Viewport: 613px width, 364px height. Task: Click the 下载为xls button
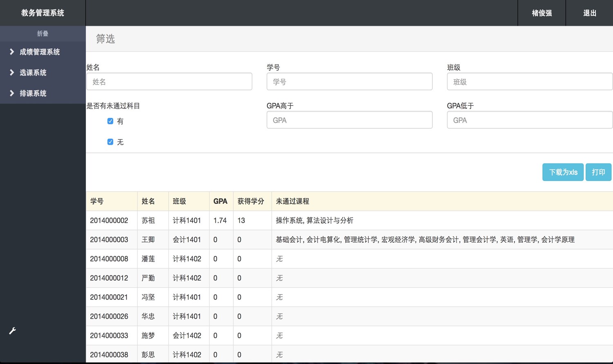(563, 172)
